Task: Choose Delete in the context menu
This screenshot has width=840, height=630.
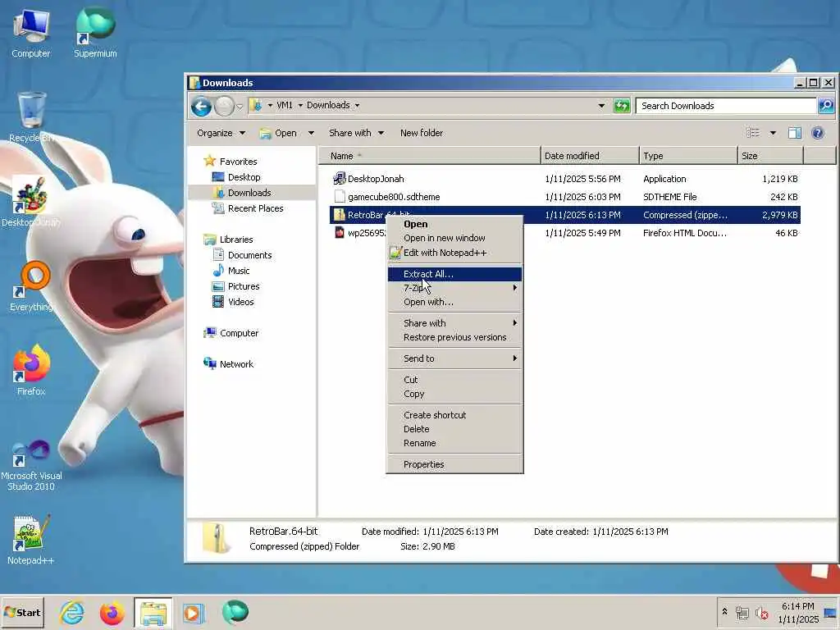Action: (x=454, y=428)
